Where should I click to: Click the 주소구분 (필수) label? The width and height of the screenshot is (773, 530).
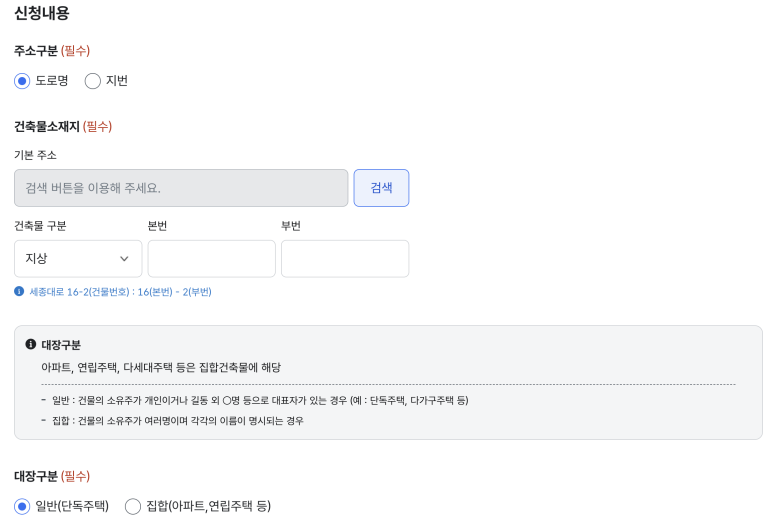(52, 51)
